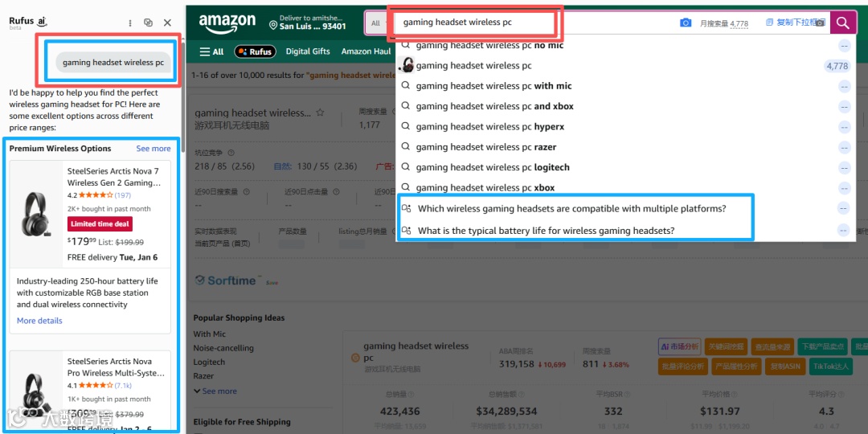Click the Ai 市场分析 button
Image resolution: width=868 pixels, height=434 pixels.
[679, 346]
